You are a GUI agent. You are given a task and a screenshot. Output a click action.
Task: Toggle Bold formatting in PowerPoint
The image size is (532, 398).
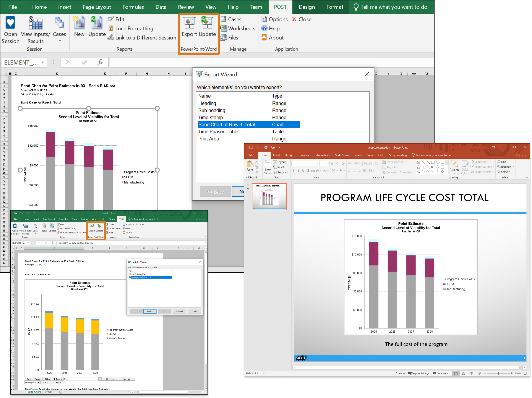(x=294, y=170)
